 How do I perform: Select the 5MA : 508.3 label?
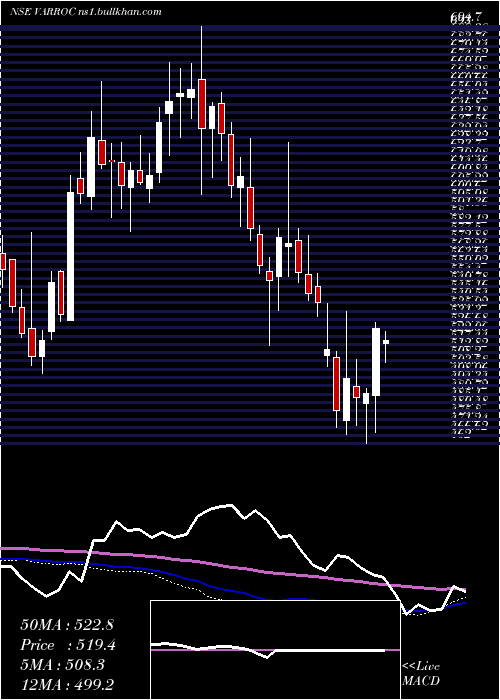pyautogui.click(x=63, y=666)
